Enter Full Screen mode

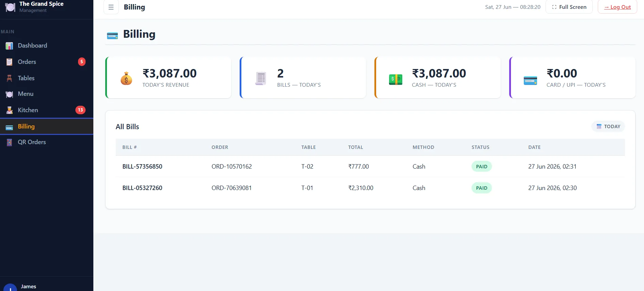(569, 7)
